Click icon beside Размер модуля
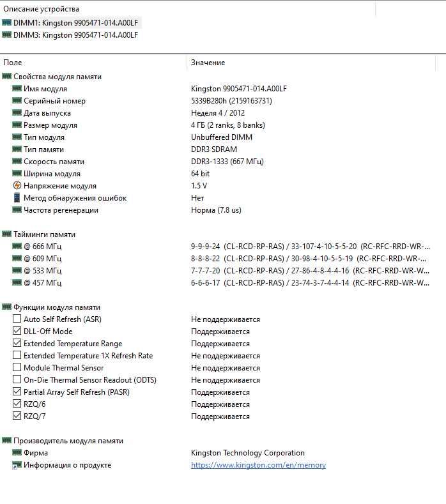Viewport: 446px width, 504px height. [17, 125]
